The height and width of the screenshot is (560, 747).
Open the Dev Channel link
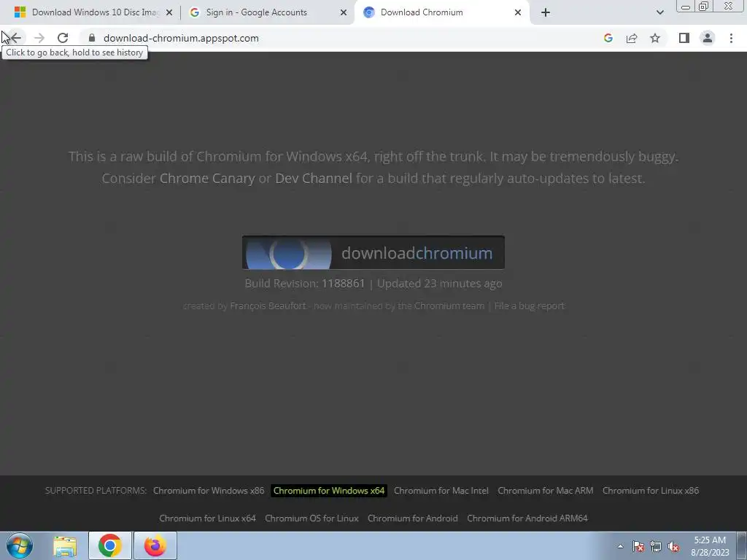click(314, 179)
